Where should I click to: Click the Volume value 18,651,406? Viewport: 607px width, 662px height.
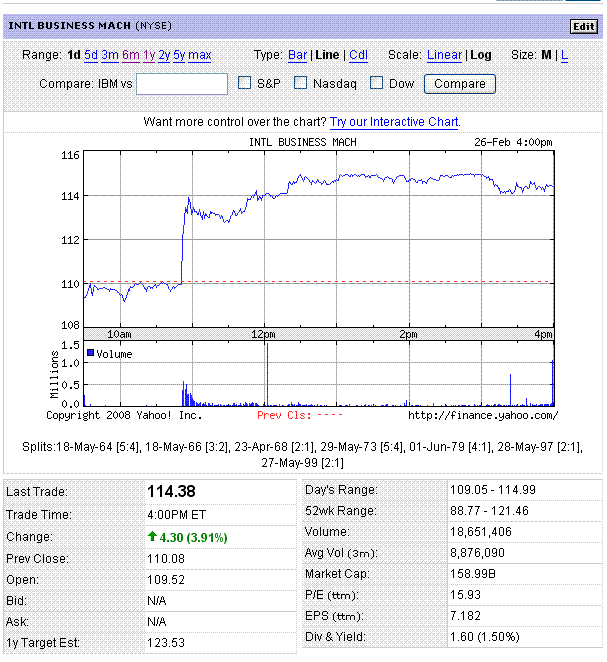tap(481, 532)
